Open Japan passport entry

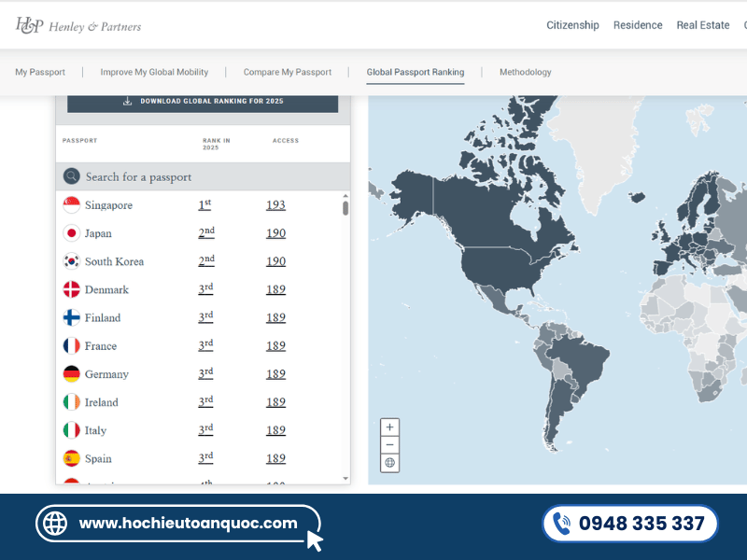click(98, 233)
